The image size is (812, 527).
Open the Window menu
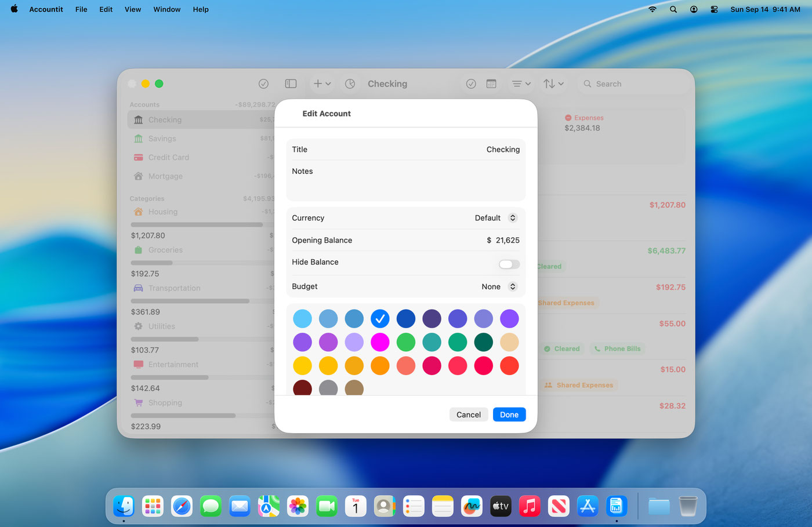[x=166, y=9]
